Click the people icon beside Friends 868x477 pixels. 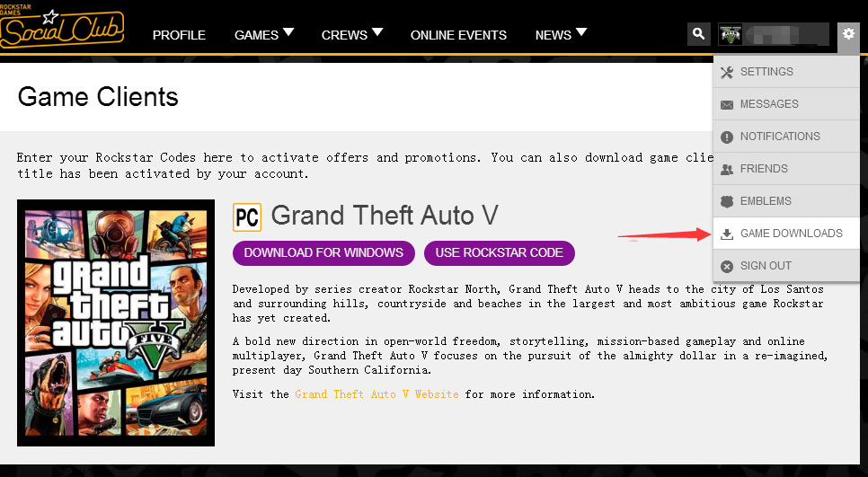tap(727, 169)
